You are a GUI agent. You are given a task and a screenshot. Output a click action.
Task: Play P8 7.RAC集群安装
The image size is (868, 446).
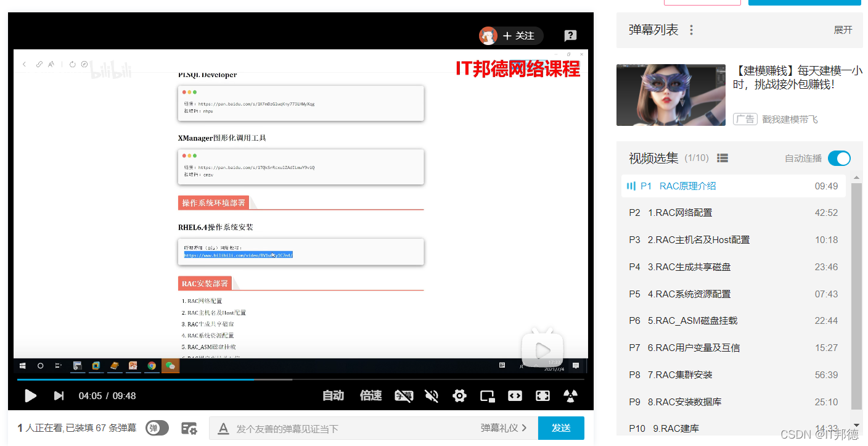(x=734, y=375)
